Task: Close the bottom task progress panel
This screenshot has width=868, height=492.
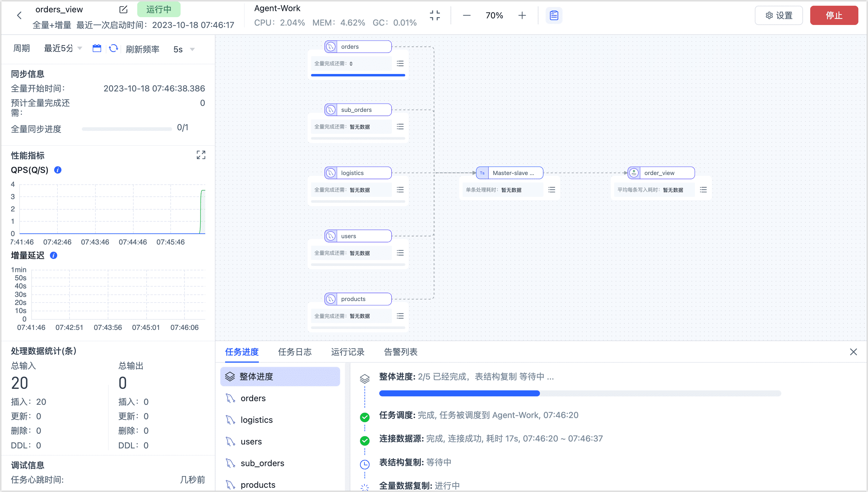Action: [x=853, y=352]
